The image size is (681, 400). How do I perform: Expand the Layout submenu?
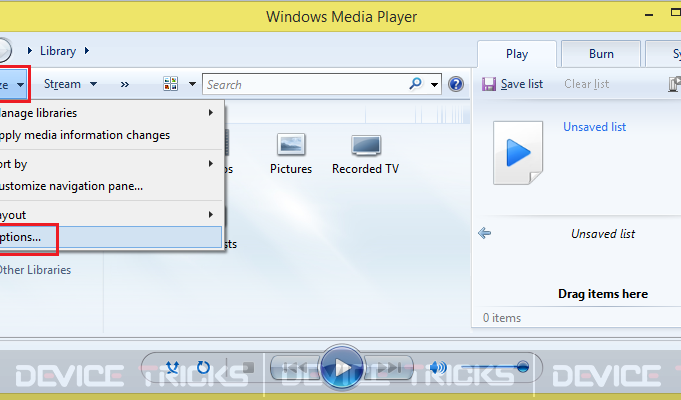pyautogui.click(x=111, y=215)
